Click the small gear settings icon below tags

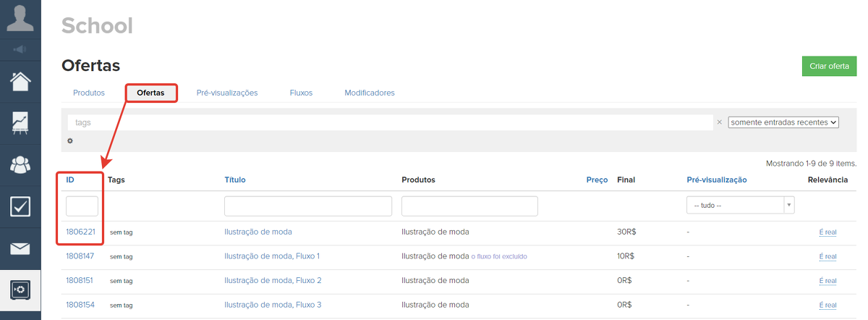click(70, 140)
